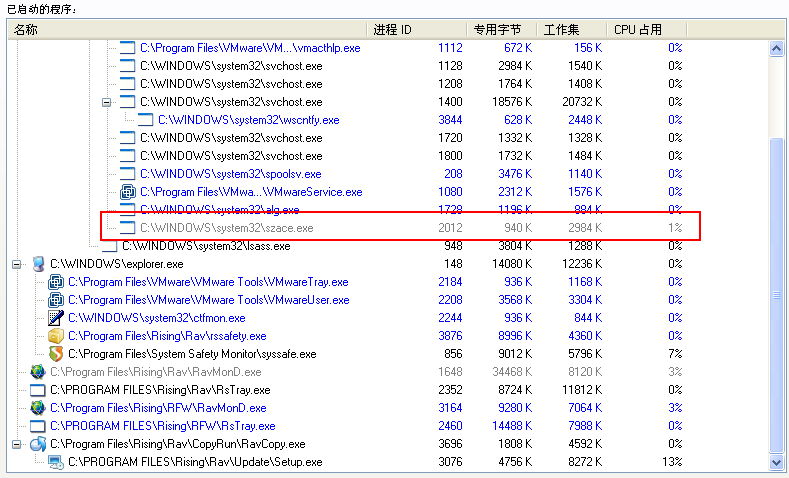Viewport: 789px width, 478px height.
Task: Sort by the 名称 column header
Action: tap(188, 30)
